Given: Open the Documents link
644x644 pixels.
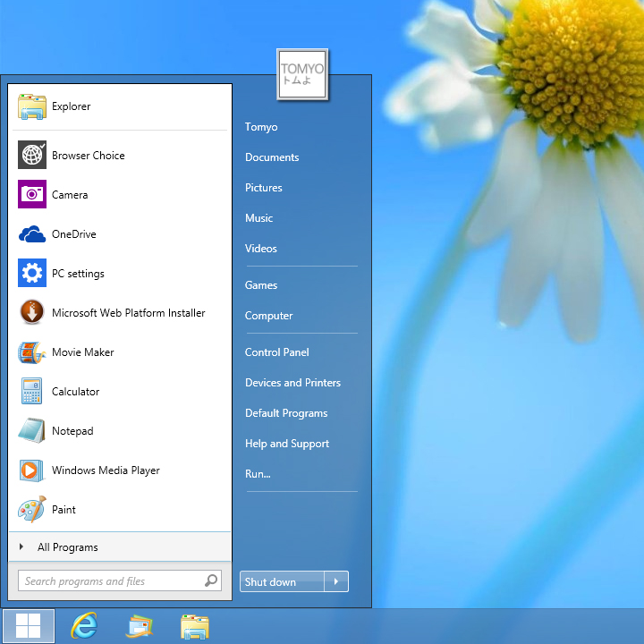Looking at the screenshot, I should pyautogui.click(x=272, y=157).
